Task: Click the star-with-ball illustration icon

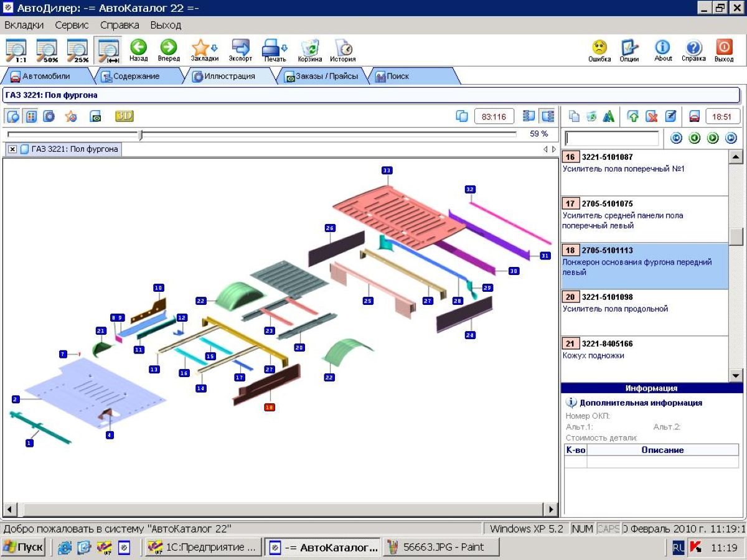Action: (x=71, y=116)
